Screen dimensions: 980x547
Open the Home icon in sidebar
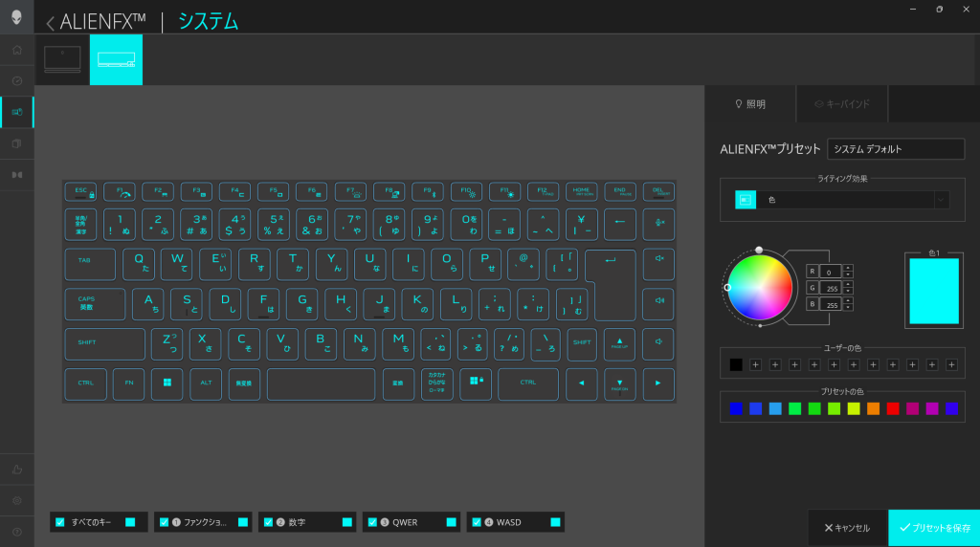[16, 50]
